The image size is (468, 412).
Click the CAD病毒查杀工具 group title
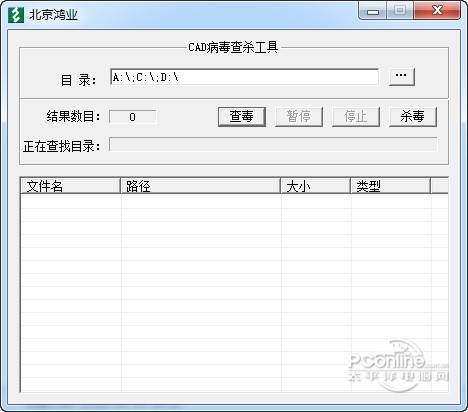[233, 47]
